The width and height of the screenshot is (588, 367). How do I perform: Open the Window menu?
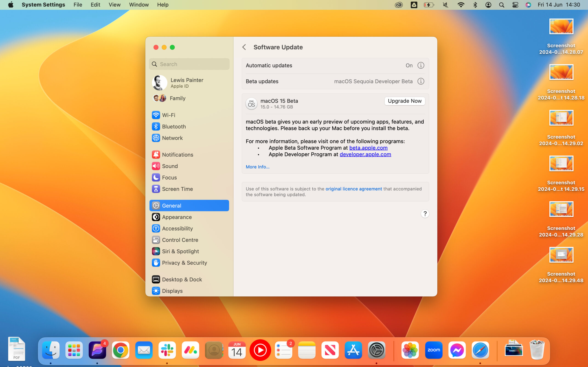pyautogui.click(x=139, y=5)
